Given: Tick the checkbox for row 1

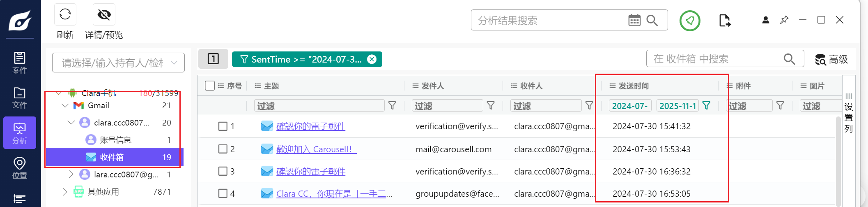Looking at the screenshot, I should [223, 126].
